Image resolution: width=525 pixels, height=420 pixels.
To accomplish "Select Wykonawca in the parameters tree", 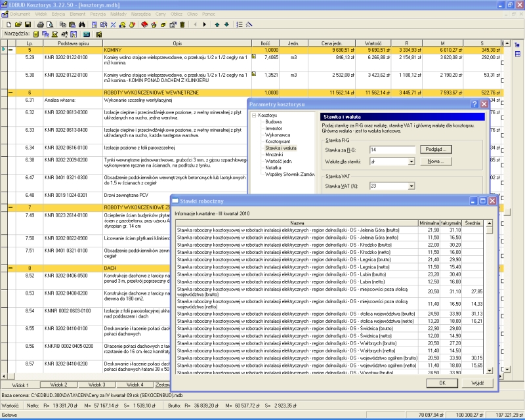I will pyautogui.click(x=278, y=135).
